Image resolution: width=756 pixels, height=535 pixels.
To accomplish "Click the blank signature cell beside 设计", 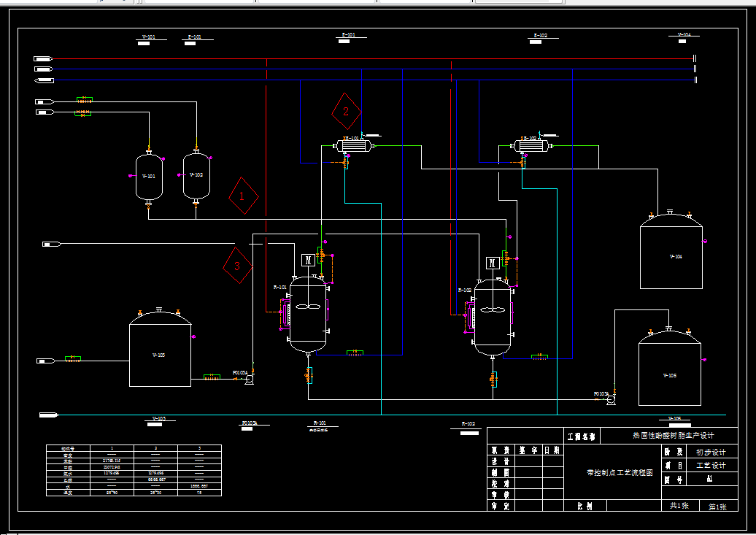I will click(x=529, y=461).
